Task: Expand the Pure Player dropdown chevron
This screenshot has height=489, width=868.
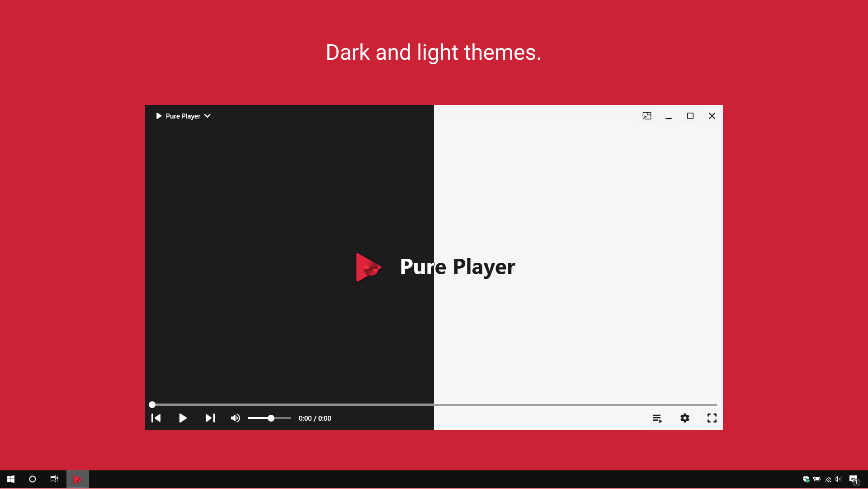Action: pos(208,116)
